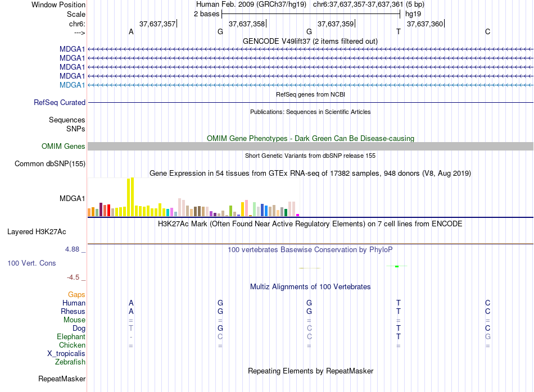Click the GTEx tissue expression bar chart

[x=193, y=197]
